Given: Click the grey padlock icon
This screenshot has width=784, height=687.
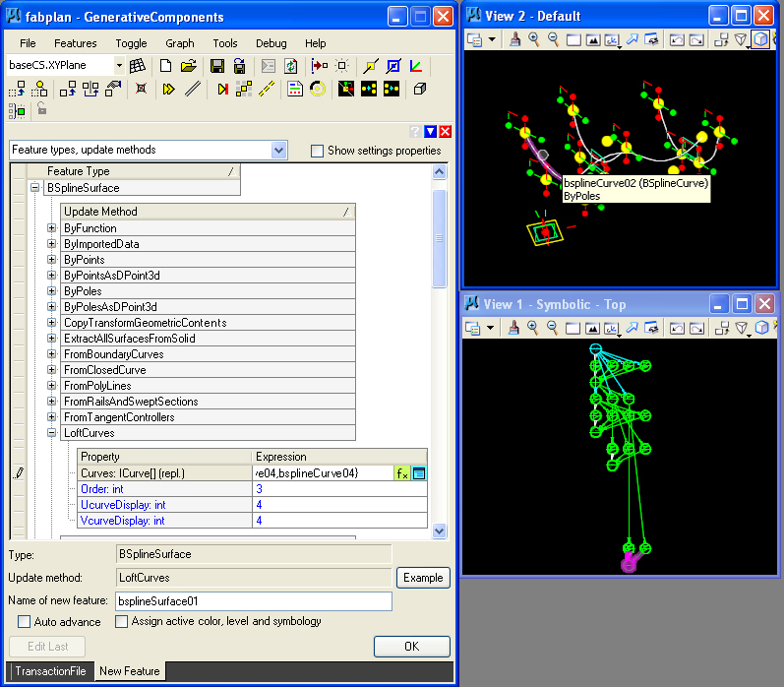Looking at the screenshot, I should tap(42, 109).
